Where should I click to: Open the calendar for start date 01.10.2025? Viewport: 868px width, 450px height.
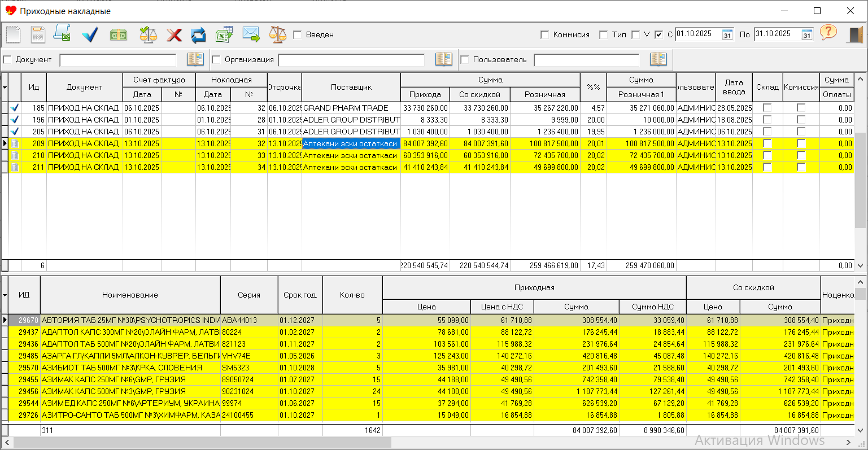[x=727, y=35]
